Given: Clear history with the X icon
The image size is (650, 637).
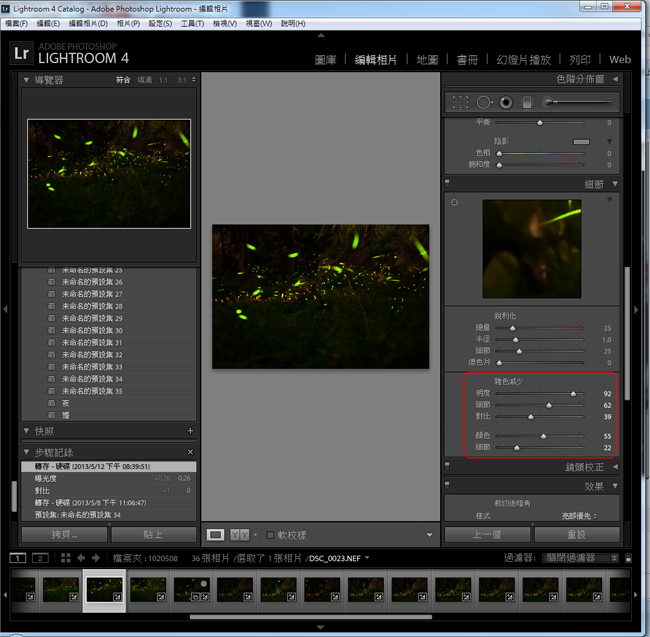Looking at the screenshot, I should [x=190, y=452].
